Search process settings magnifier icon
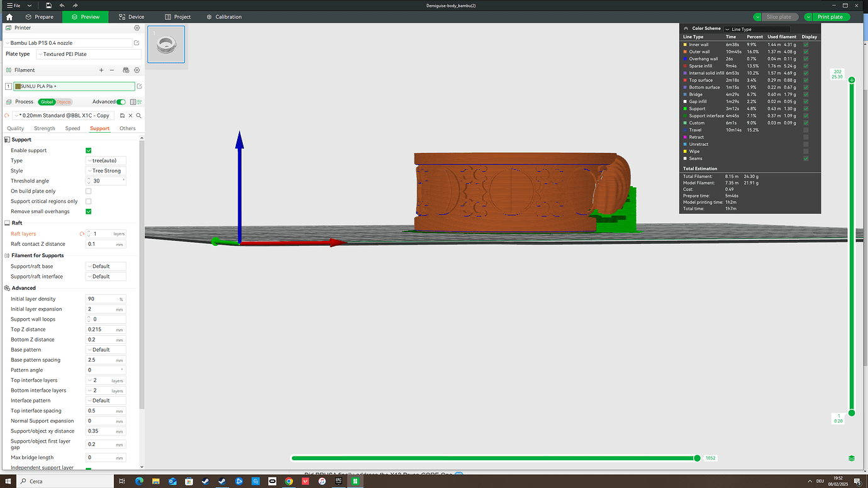This screenshot has width=868, height=488. click(139, 116)
